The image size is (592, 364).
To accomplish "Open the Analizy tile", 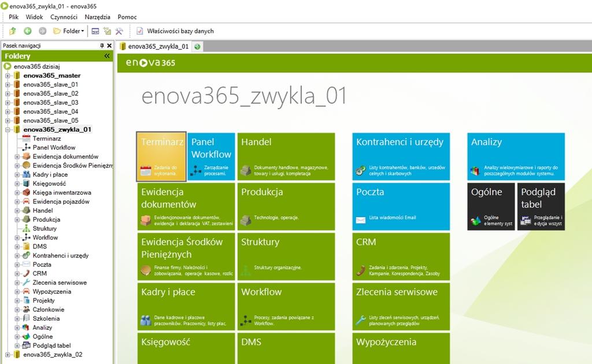I will (x=516, y=157).
